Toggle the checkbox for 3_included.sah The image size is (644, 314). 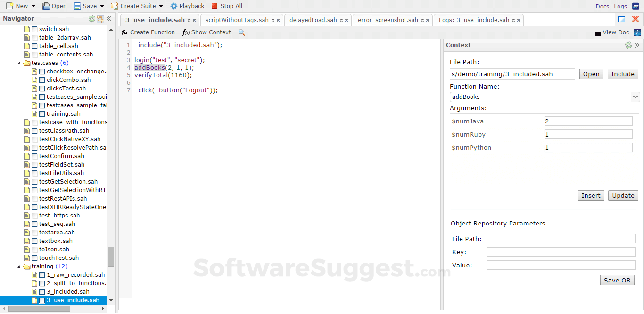coord(42,292)
